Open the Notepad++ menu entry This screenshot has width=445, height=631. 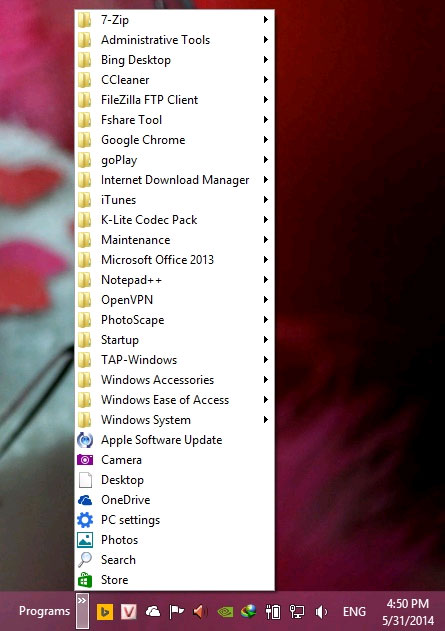pos(175,280)
